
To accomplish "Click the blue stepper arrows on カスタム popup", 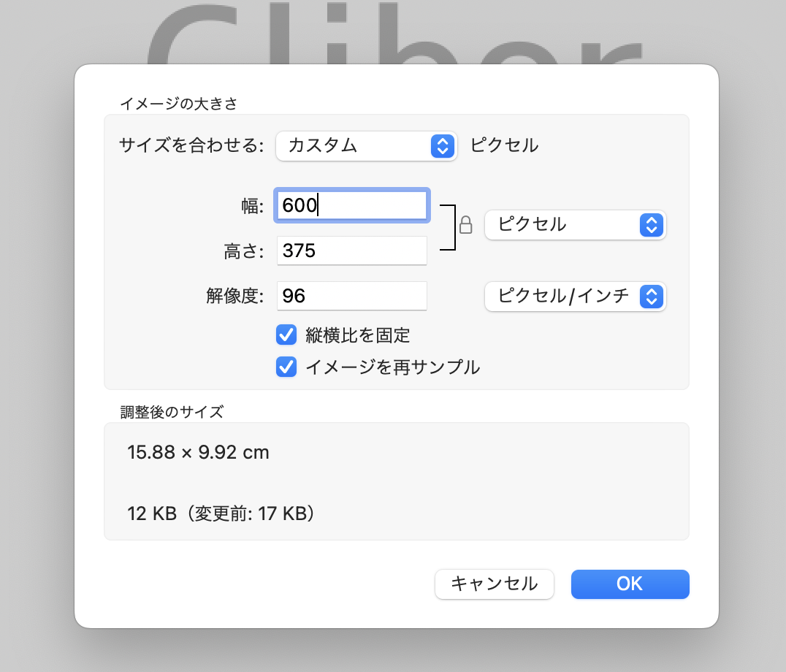I will click(443, 146).
